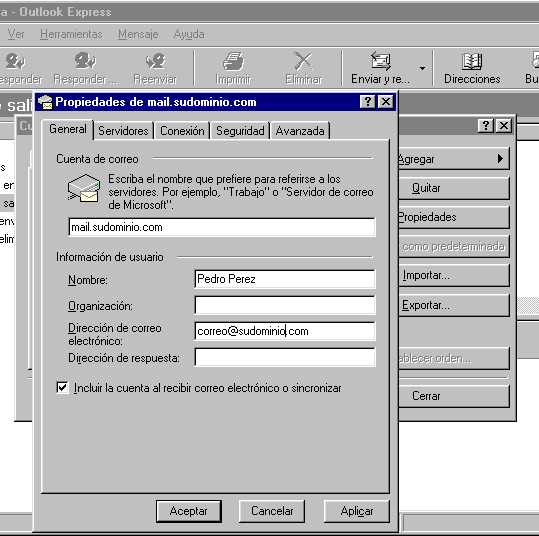
Task: Click the Importar... button
Action: coord(454,275)
